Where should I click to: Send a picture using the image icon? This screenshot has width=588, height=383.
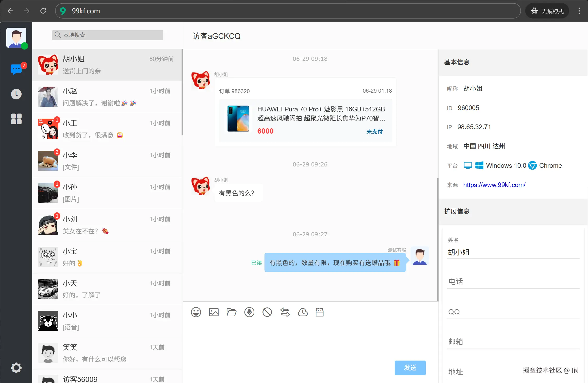coord(214,312)
